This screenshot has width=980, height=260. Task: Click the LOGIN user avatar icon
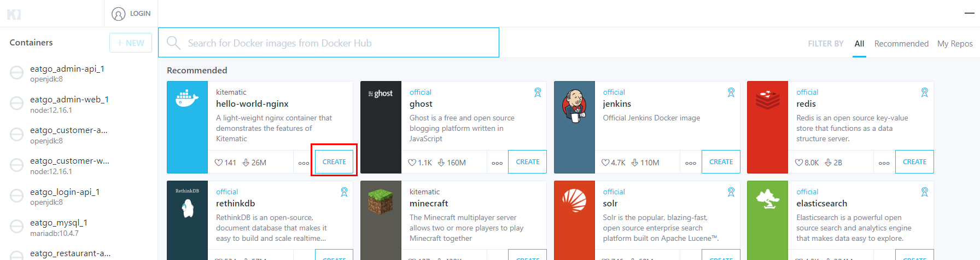pyautogui.click(x=118, y=14)
